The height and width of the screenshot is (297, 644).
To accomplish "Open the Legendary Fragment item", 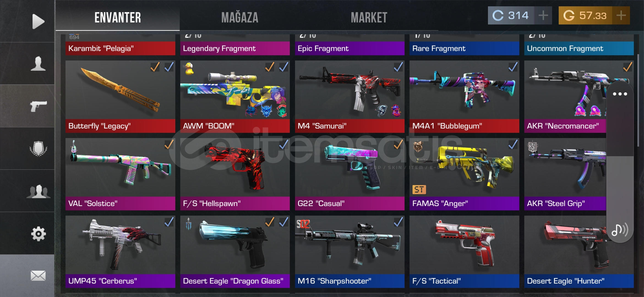I will 235,45.
